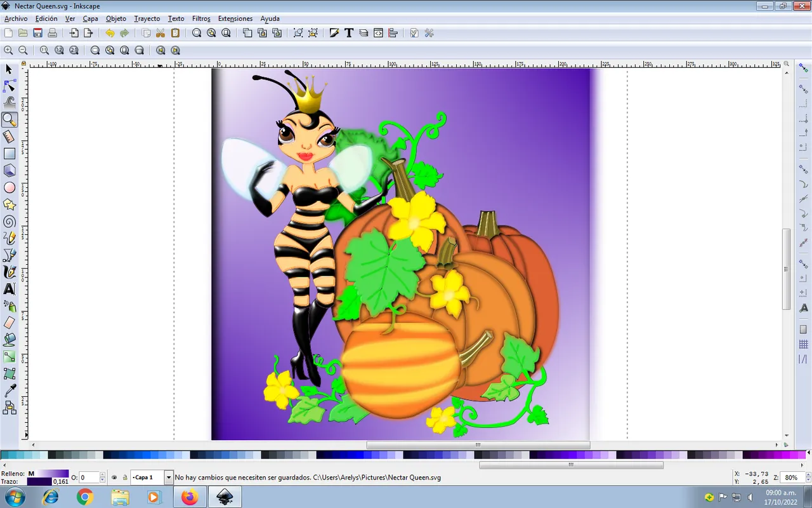
Task: Toggle snap to page border
Action: pyautogui.click(x=804, y=330)
